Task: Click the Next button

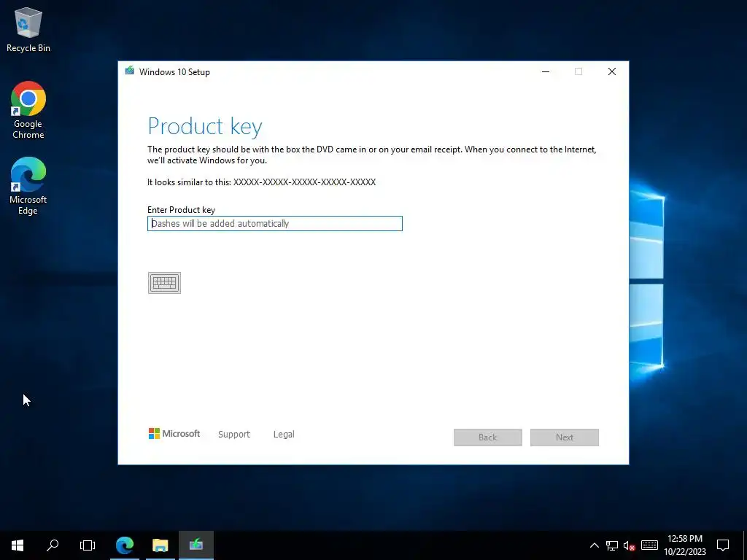Action: pyautogui.click(x=565, y=437)
